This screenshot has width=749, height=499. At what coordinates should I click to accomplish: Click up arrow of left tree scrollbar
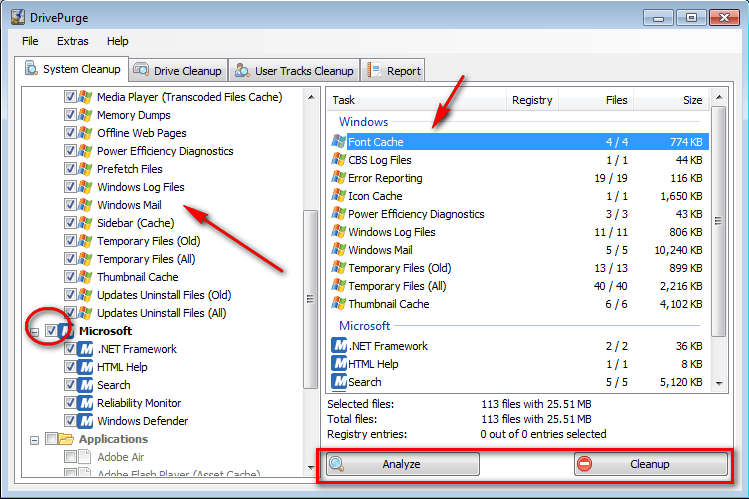pos(311,97)
